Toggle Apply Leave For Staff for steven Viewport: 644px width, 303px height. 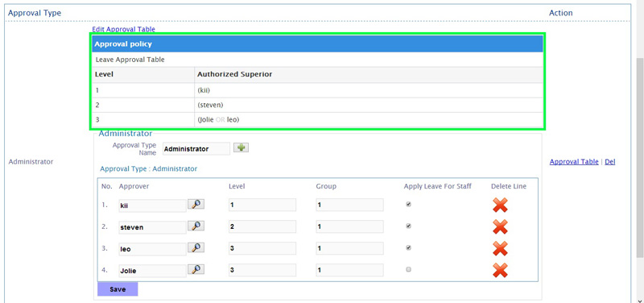click(x=408, y=226)
